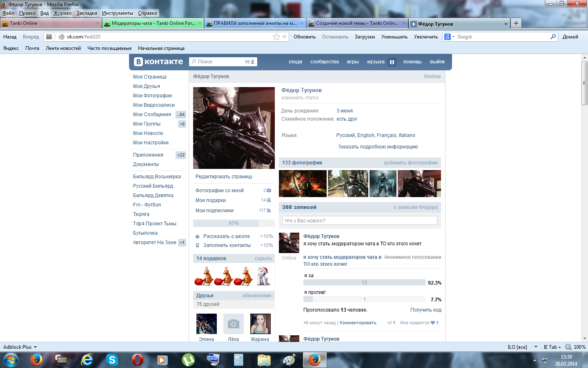
Task: Click выйти to log out of VK
Action: 437,62
